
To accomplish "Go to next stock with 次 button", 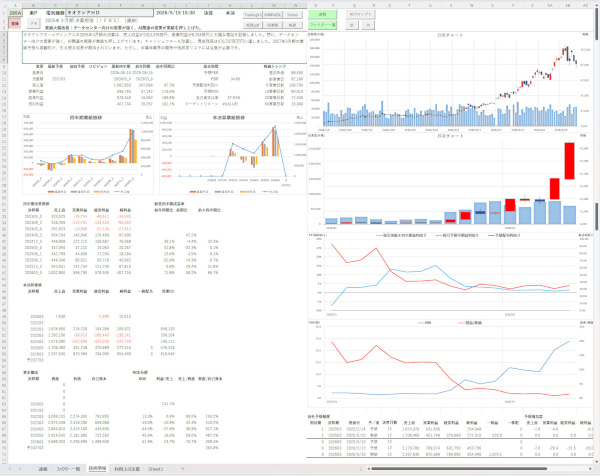I will [x=368, y=25].
